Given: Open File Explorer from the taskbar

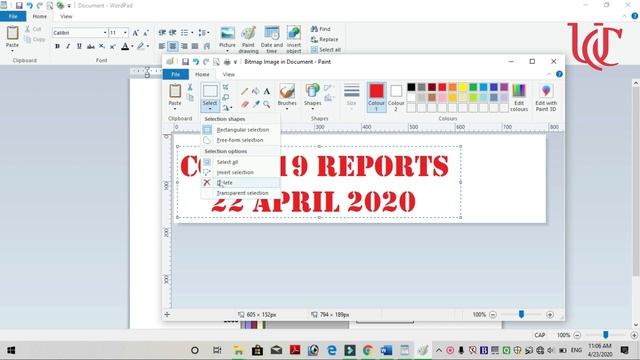Looking at the screenshot, I should tap(238, 350).
